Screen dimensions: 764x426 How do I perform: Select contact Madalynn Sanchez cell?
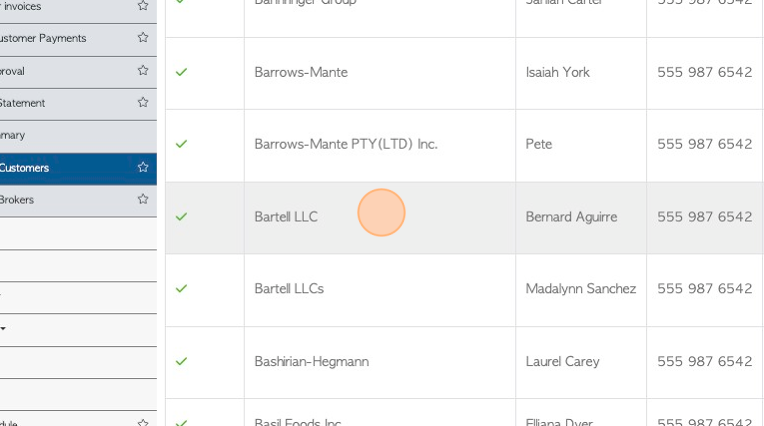(581, 289)
